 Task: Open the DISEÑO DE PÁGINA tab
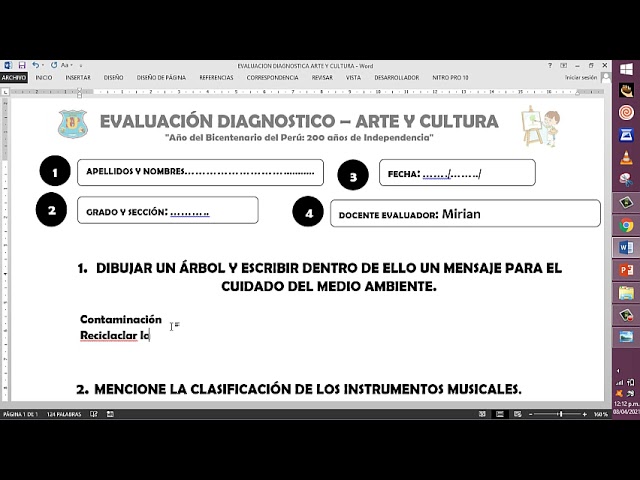coord(161,78)
